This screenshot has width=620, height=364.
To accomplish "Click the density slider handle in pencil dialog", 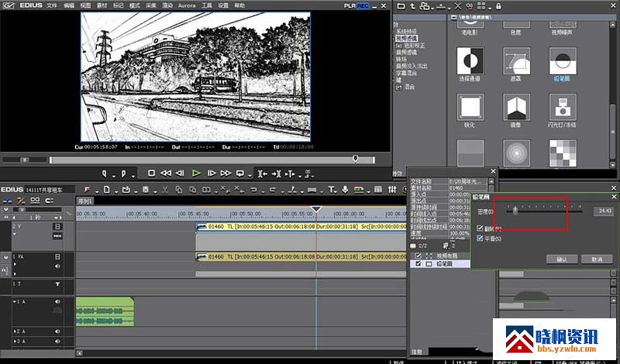I will (x=515, y=211).
